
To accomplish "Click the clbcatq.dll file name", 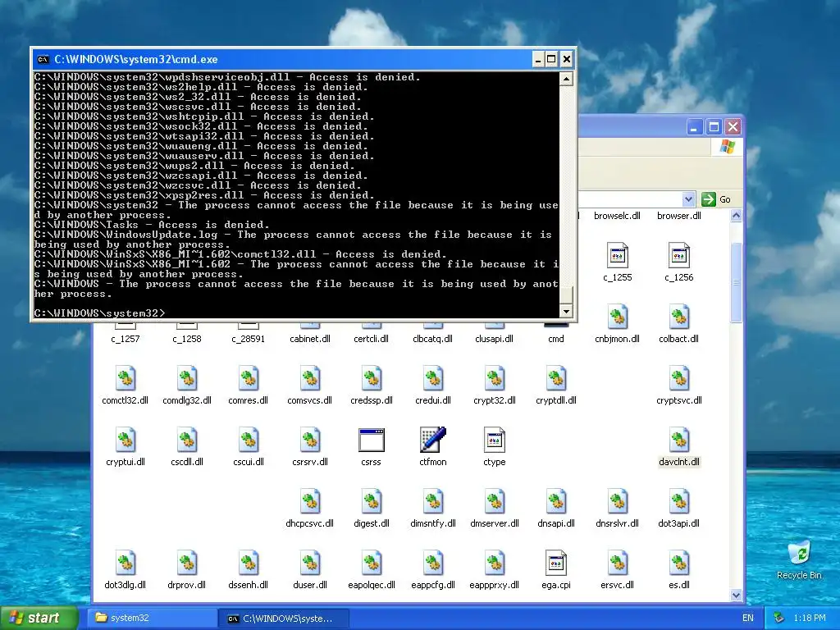I will click(x=433, y=339).
